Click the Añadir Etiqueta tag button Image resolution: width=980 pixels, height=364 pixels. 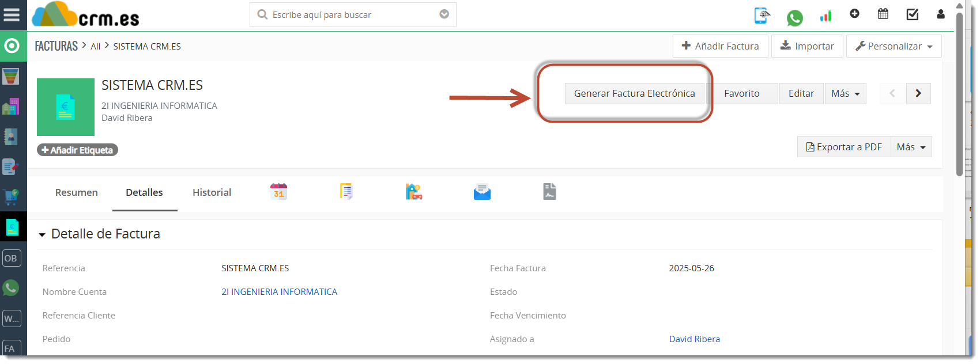click(x=77, y=150)
